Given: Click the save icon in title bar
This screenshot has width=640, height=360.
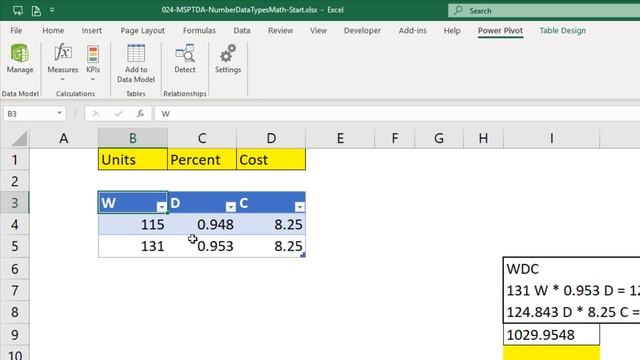Looking at the screenshot, I should 18,10.
